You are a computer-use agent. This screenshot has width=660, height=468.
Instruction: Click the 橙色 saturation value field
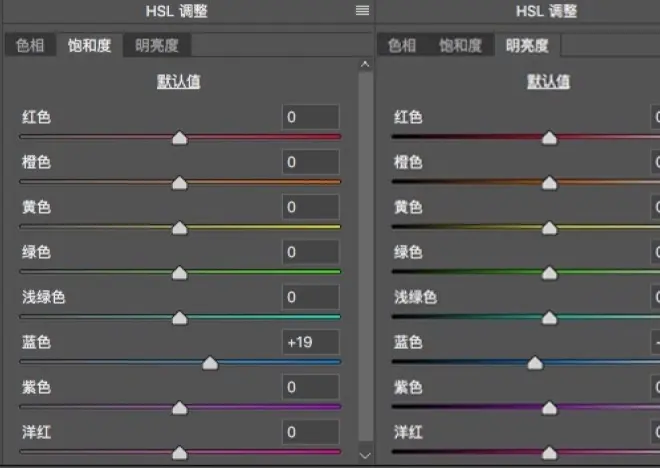(311, 162)
